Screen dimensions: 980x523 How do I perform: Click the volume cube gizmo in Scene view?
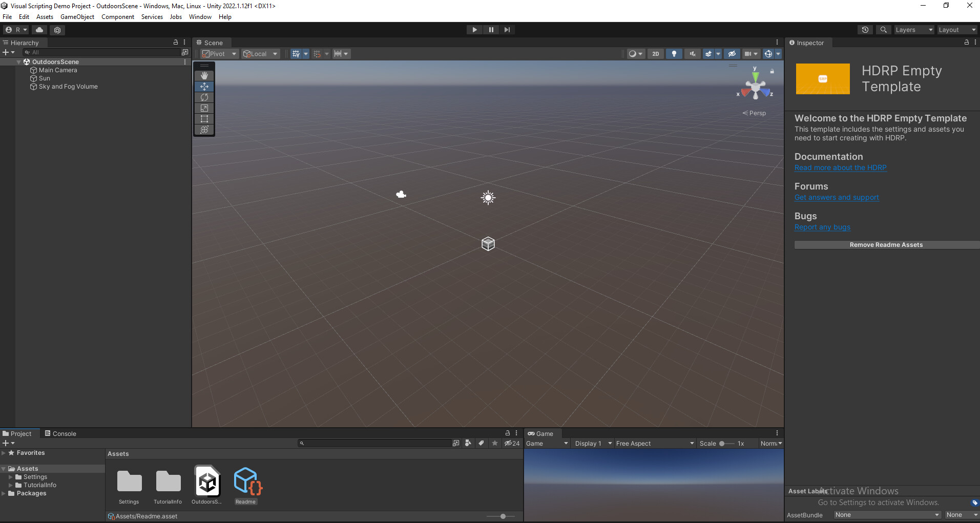click(488, 244)
